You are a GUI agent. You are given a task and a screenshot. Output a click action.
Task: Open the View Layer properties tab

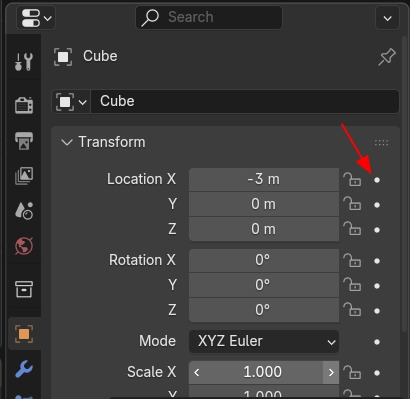click(x=24, y=176)
